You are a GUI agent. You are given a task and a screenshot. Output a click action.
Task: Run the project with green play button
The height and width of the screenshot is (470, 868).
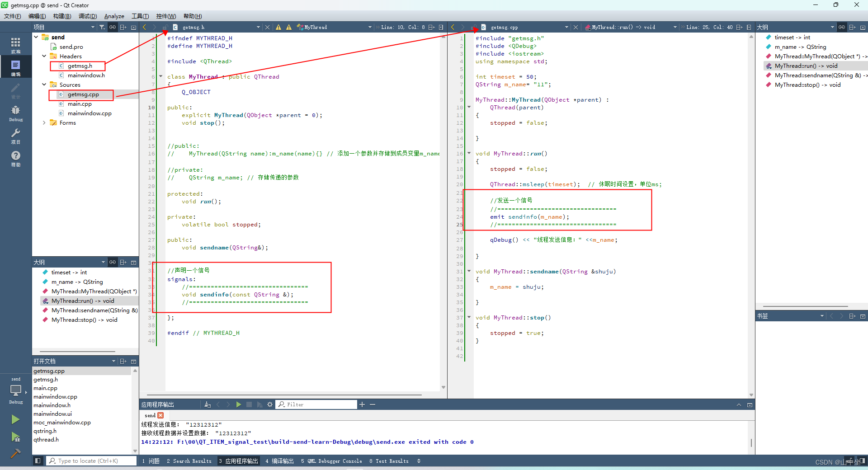coord(15,419)
